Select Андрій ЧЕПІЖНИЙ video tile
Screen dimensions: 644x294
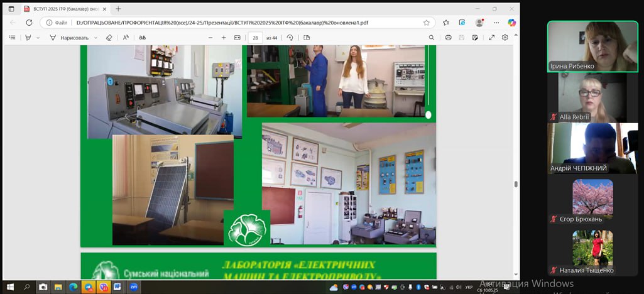tap(592, 148)
